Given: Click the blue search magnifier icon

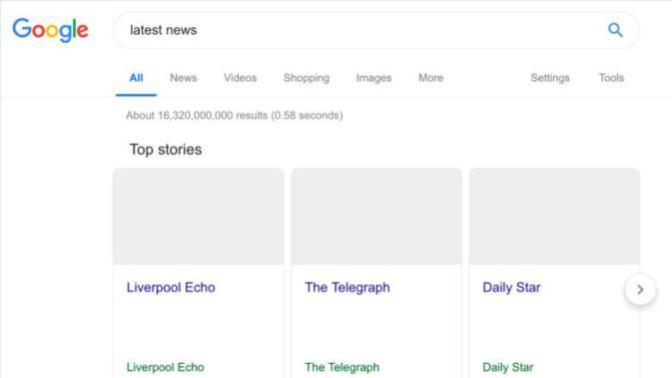Looking at the screenshot, I should coord(615,30).
